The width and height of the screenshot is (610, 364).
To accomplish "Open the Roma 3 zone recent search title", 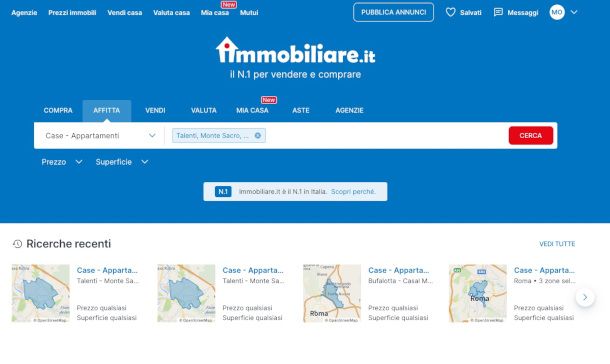I will [544, 270].
